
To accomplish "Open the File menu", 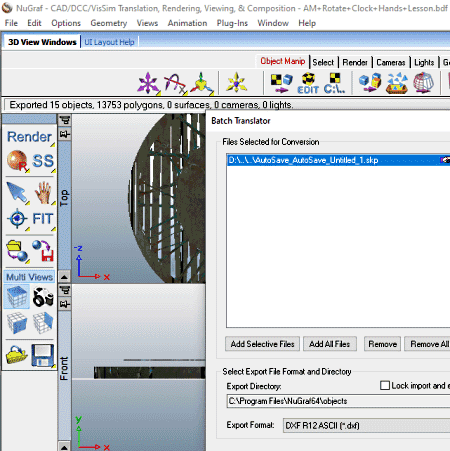I will (11, 23).
